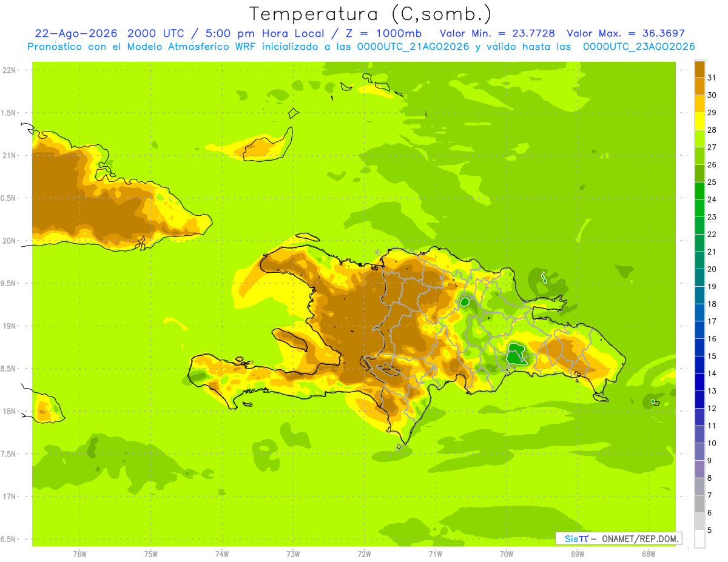Image resolution: width=728 pixels, height=562 pixels.
Task: Click the legend value 20
Action: coord(712,269)
